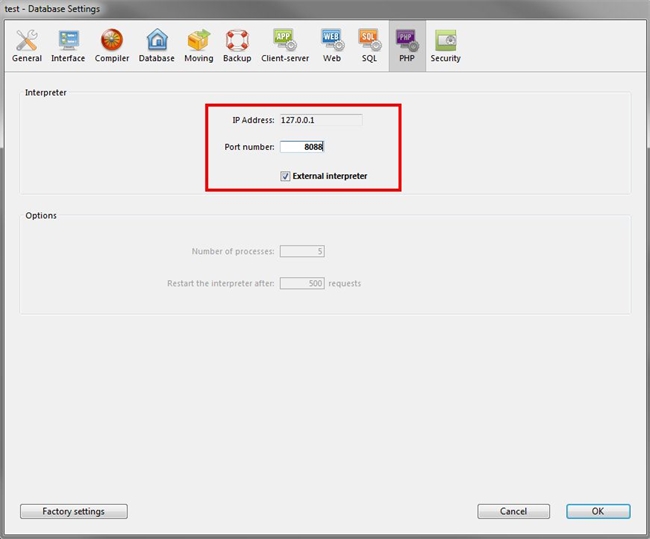Screen dimensions: 650x539
Task: Click the IP Address field
Action: pyautogui.click(x=320, y=120)
